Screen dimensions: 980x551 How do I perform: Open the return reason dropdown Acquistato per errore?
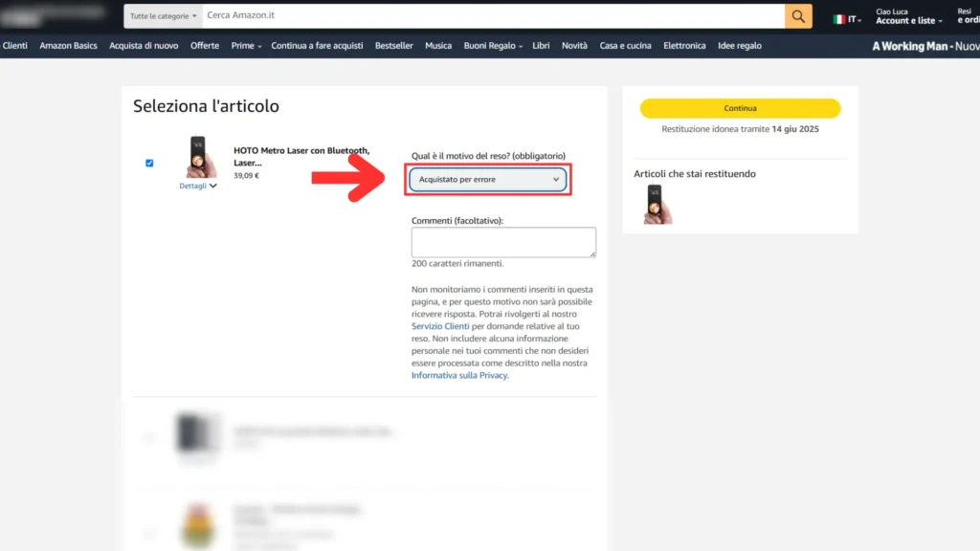(x=487, y=179)
